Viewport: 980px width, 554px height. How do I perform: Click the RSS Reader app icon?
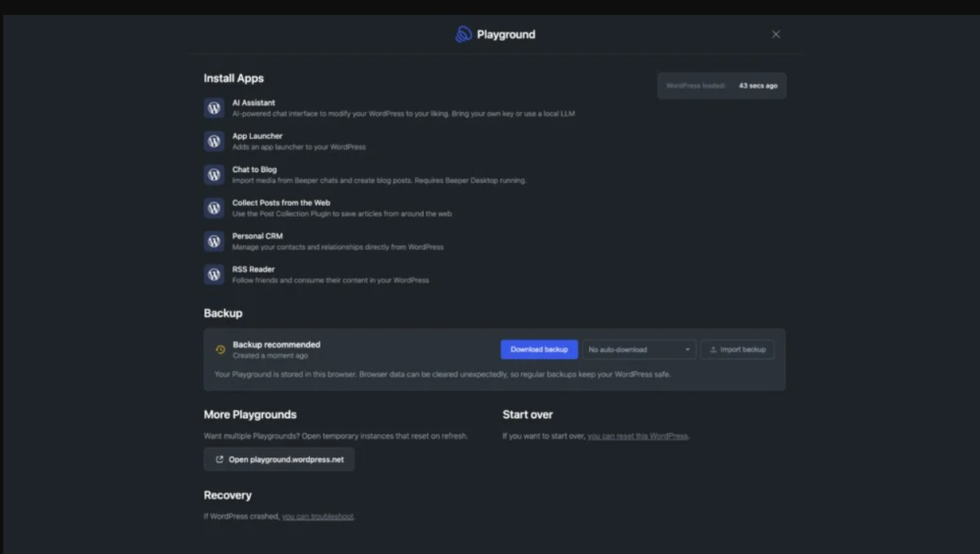point(214,274)
